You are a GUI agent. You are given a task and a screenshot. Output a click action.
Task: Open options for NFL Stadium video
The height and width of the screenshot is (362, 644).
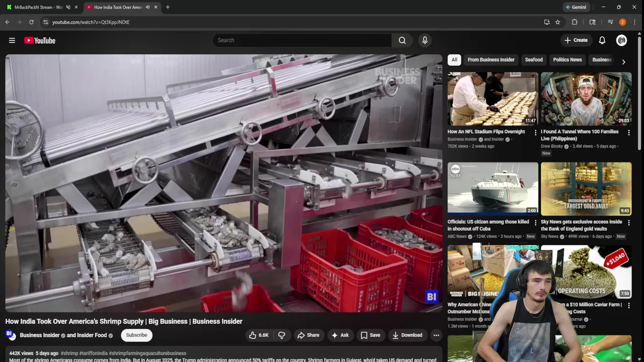[x=535, y=133]
